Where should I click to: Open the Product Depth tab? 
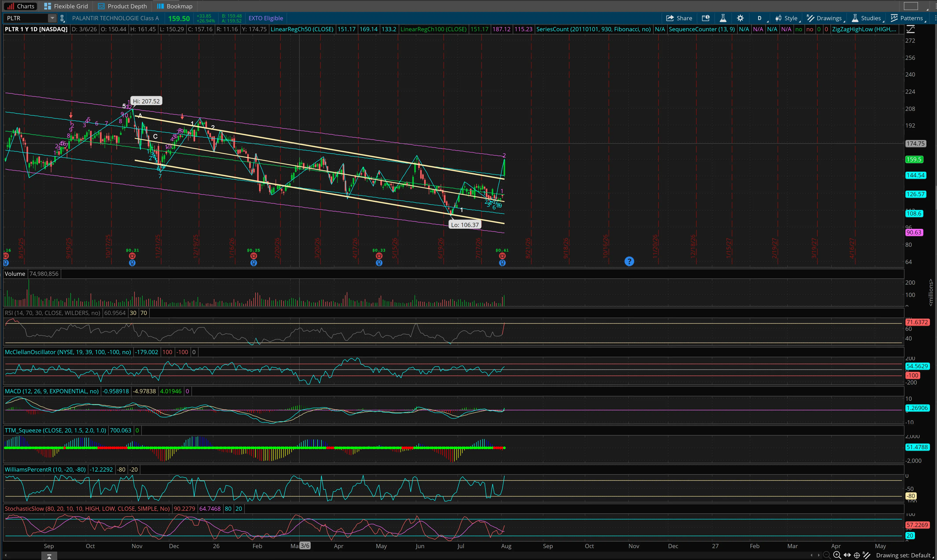tap(122, 6)
